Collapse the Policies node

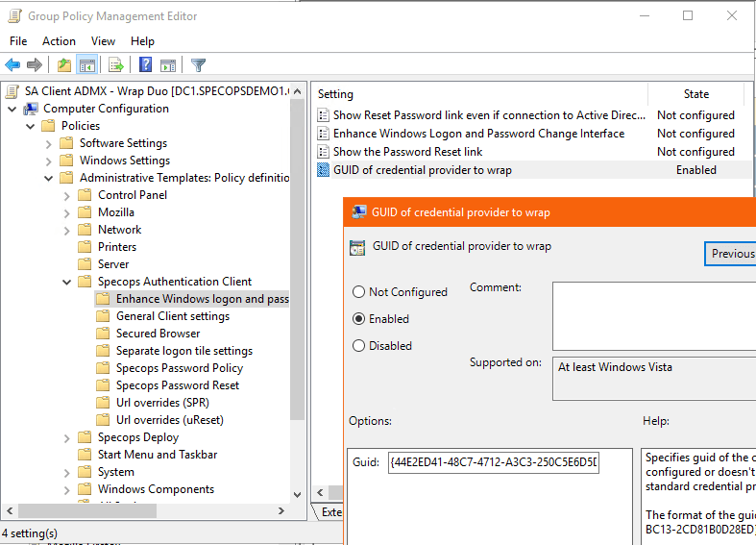31,126
